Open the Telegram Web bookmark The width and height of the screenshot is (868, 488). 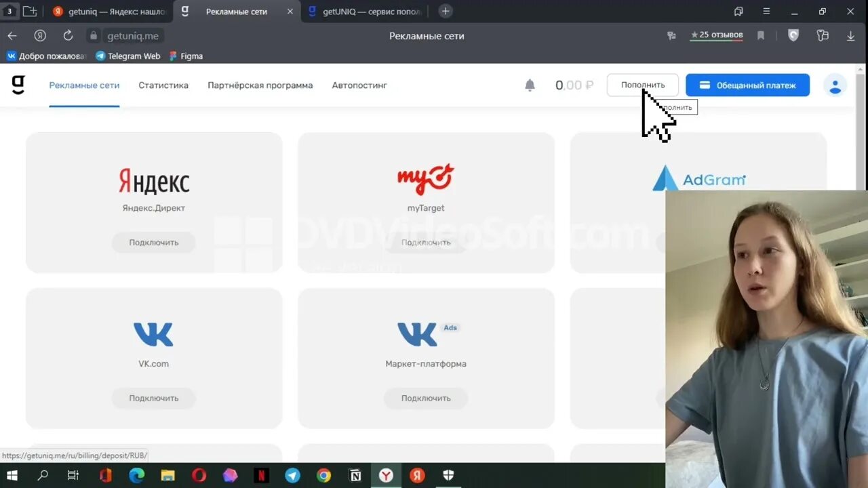coord(128,56)
